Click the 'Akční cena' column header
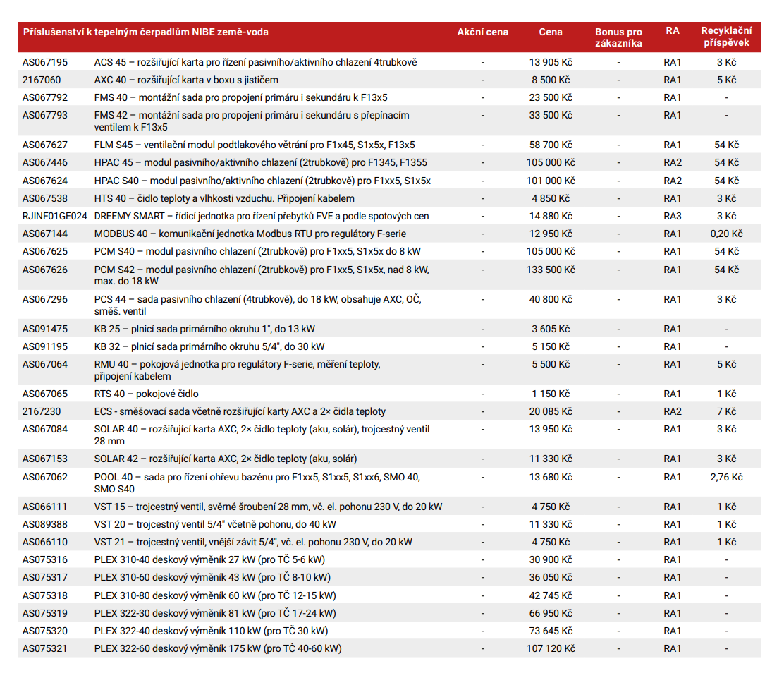 [x=482, y=32]
